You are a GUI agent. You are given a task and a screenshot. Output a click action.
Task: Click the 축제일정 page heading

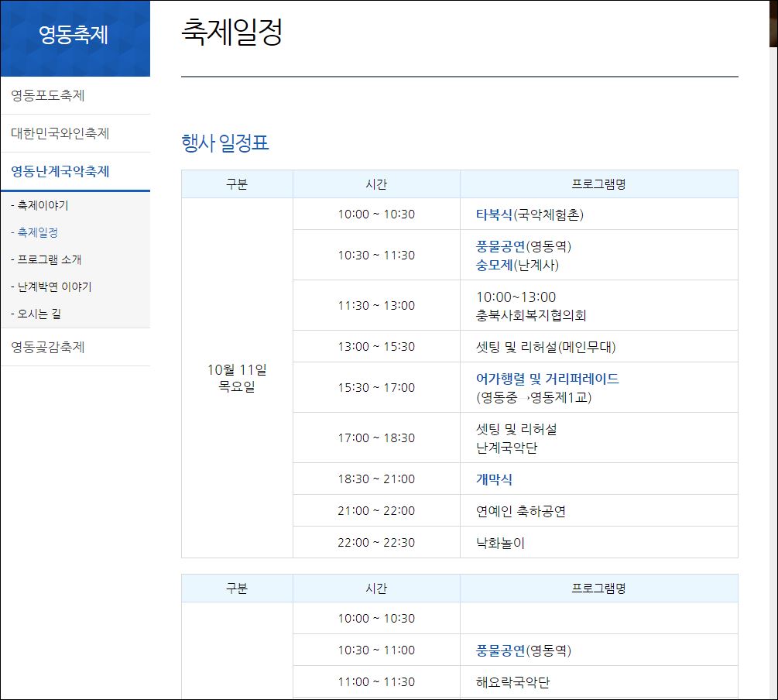231,33
